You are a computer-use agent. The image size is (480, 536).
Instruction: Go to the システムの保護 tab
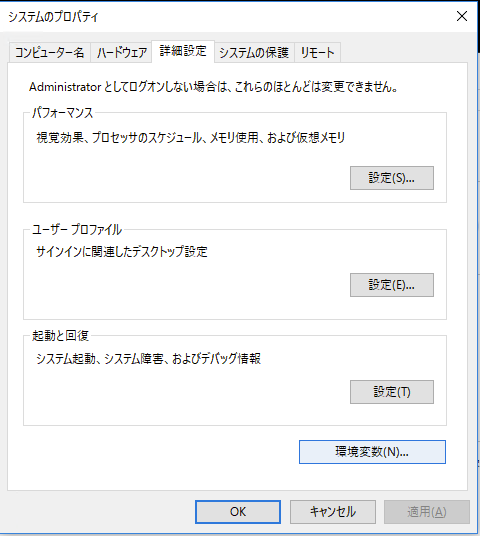(254, 52)
